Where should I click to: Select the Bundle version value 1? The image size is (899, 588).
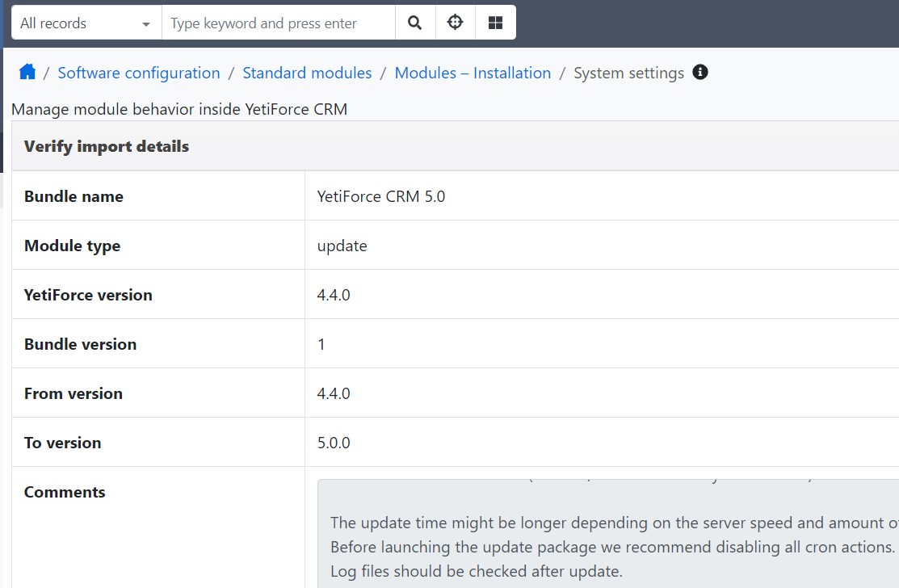321,344
